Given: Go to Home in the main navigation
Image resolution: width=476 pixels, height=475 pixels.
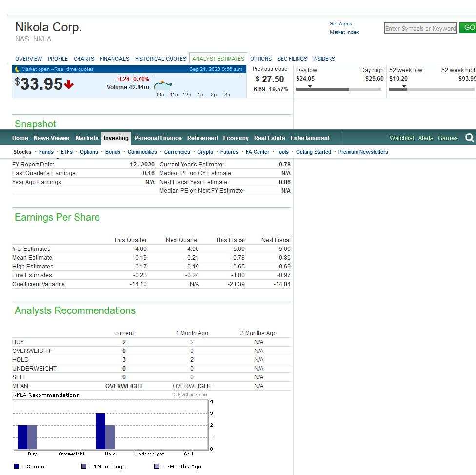Looking at the screenshot, I should pos(20,138).
